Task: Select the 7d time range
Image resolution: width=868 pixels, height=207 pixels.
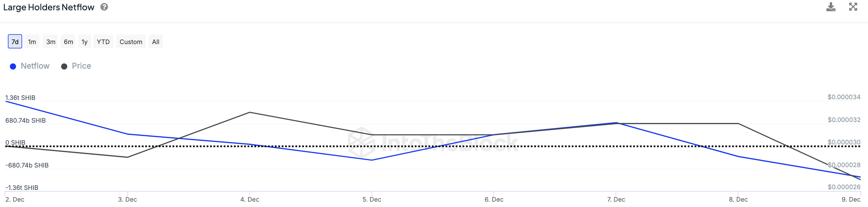Action: (15, 42)
